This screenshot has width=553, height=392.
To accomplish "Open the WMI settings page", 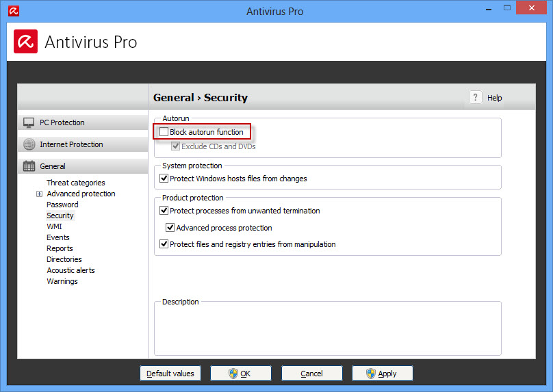I will coord(54,226).
